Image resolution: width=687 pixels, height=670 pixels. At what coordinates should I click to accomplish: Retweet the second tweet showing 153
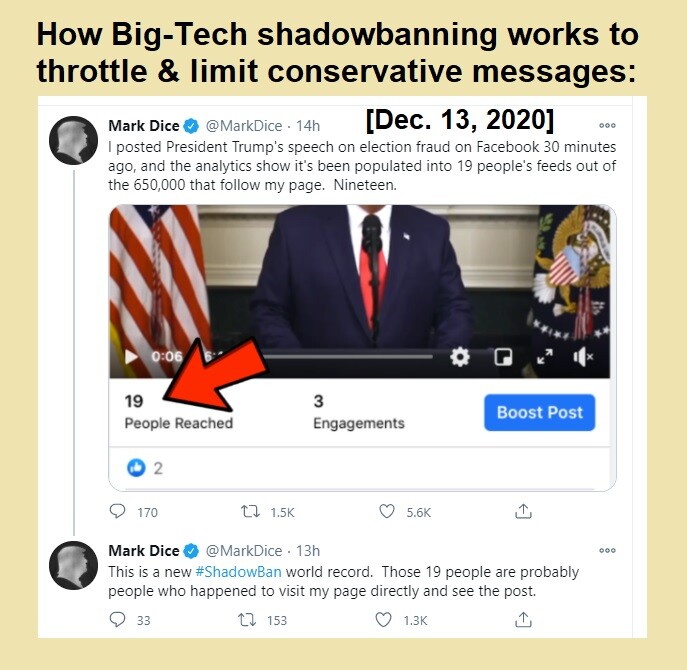[247, 620]
